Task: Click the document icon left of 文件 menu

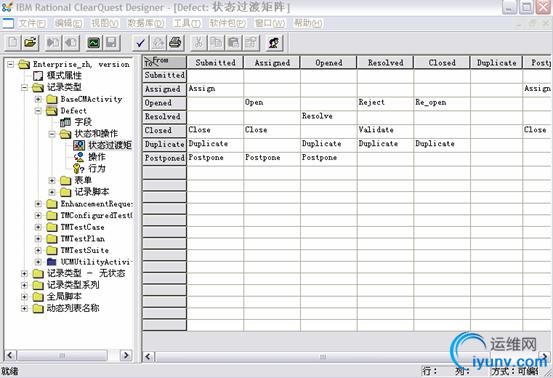Action: click(x=8, y=23)
